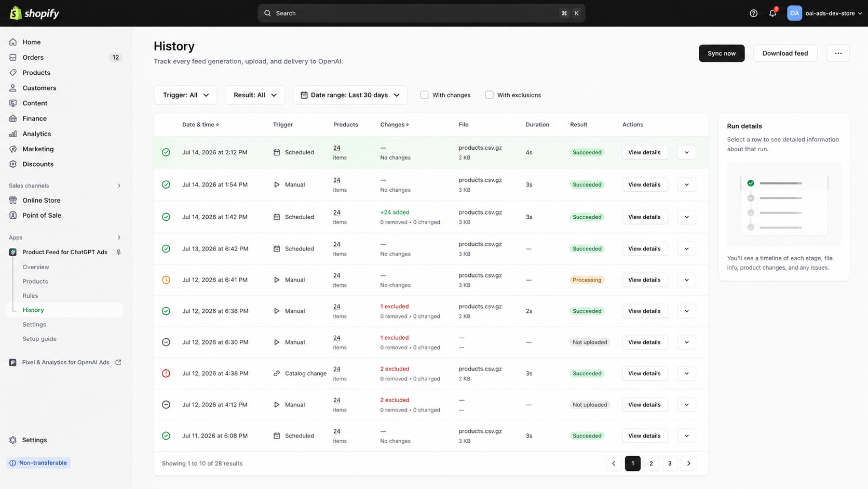Expand the Jul 12 6:30 PM row chevron

(687, 342)
